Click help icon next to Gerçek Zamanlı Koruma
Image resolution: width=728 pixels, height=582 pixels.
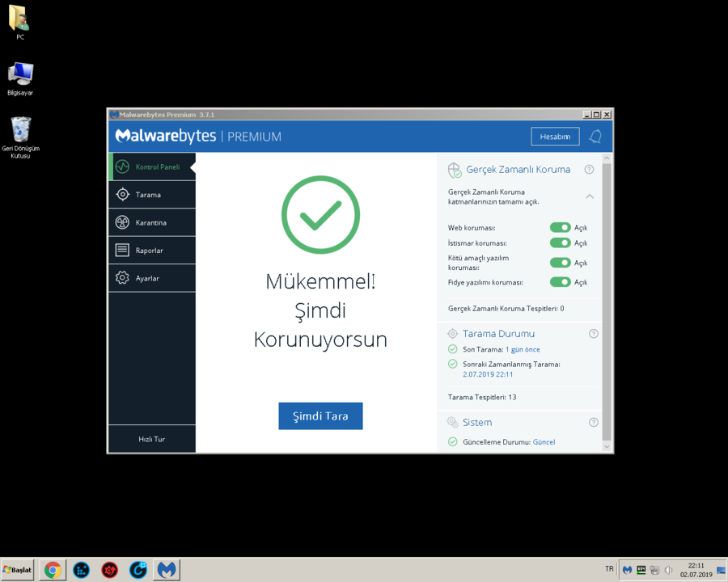click(589, 170)
